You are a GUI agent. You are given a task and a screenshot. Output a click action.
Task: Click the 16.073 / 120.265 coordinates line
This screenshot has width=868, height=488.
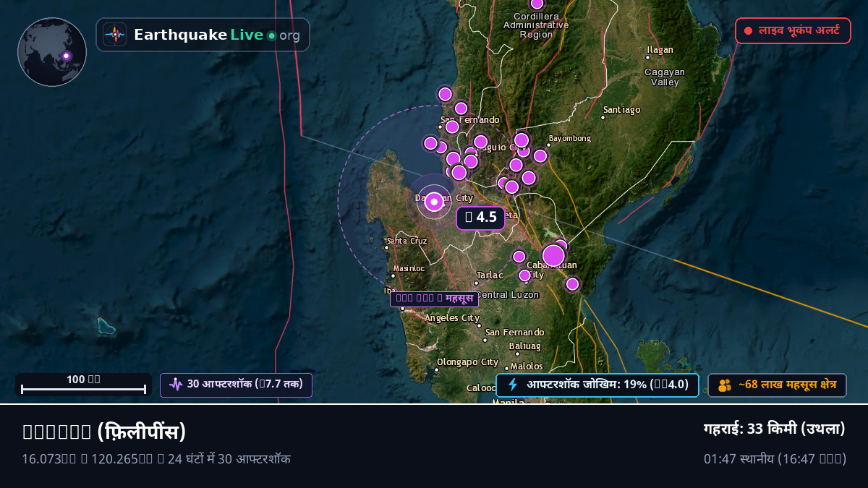[157, 458]
